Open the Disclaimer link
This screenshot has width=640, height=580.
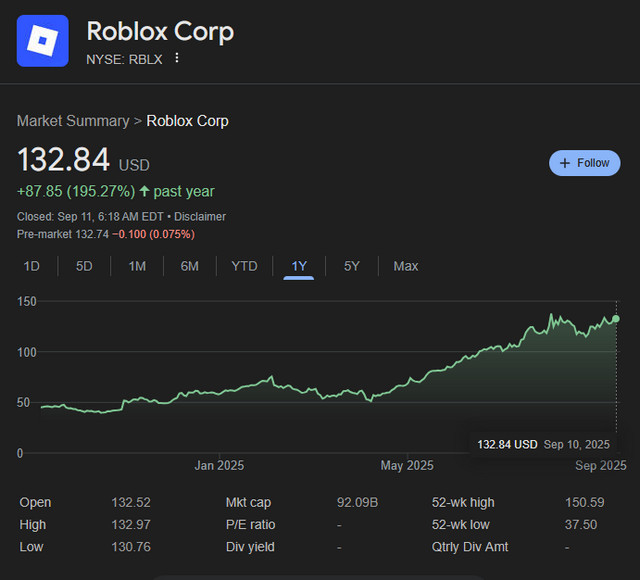pos(200,216)
